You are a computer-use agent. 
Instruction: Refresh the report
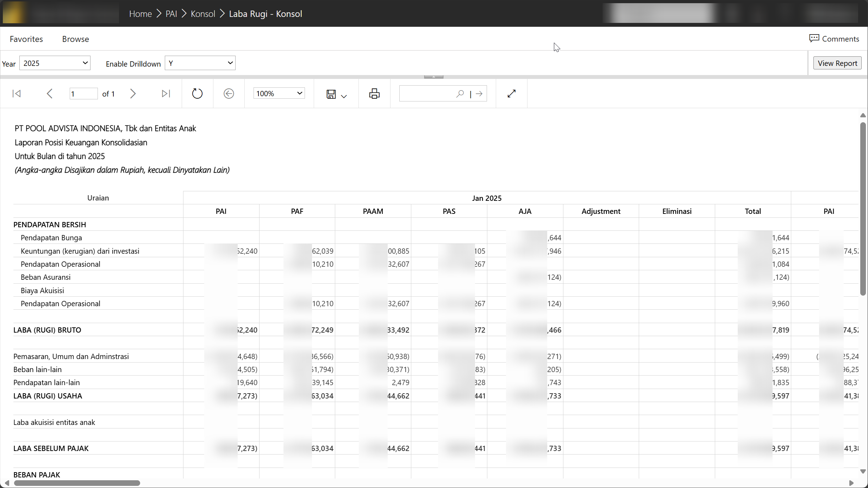pyautogui.click(x=197, y=94)
